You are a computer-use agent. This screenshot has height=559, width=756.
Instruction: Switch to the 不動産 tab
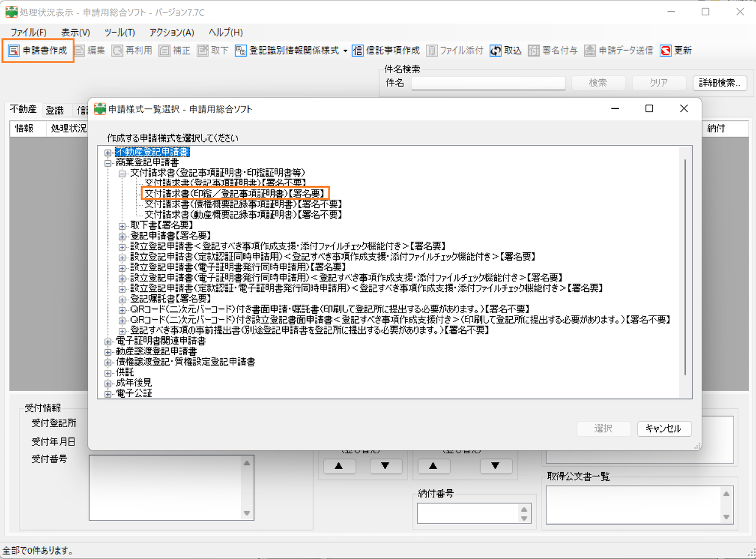click(x=22, y=109)
